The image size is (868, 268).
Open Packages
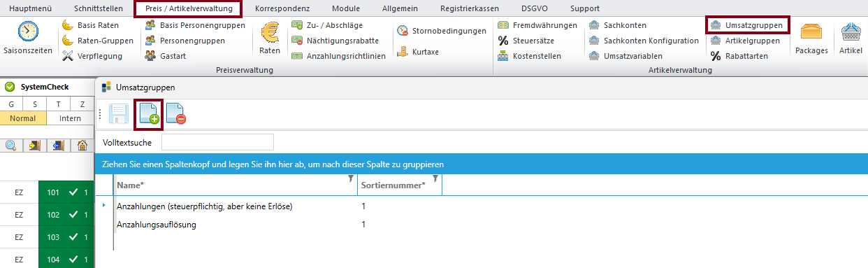pos(811,38)
